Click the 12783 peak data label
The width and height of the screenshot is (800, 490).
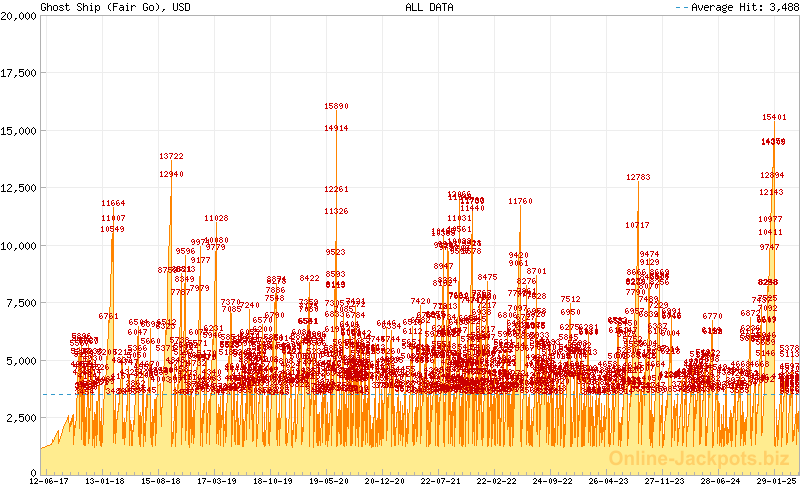tap(638, 177)
